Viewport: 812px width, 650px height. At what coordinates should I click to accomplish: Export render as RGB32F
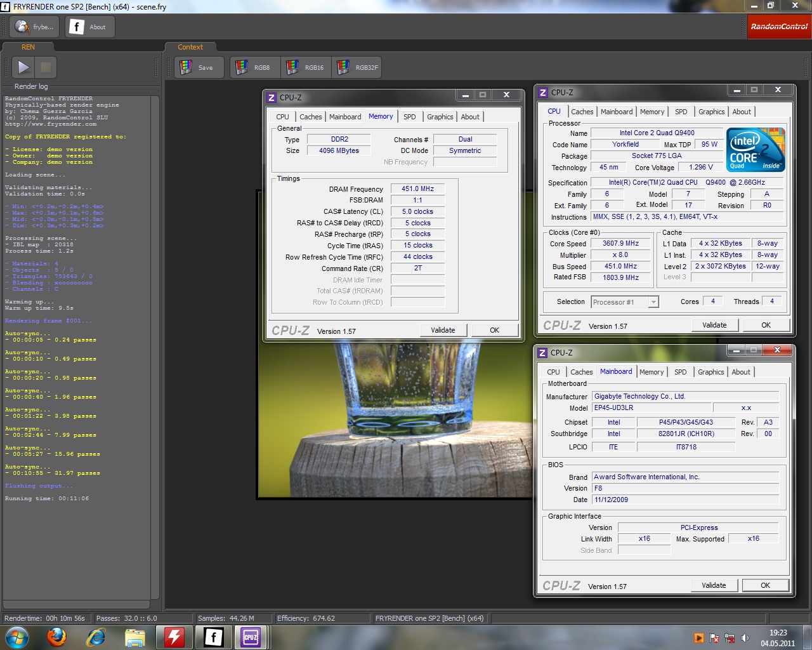click(357, 67)
